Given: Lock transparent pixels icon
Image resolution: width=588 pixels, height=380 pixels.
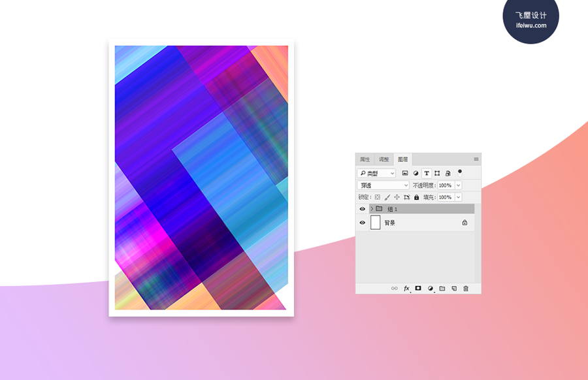Looking at the screenshot, I should coord(378,197).
